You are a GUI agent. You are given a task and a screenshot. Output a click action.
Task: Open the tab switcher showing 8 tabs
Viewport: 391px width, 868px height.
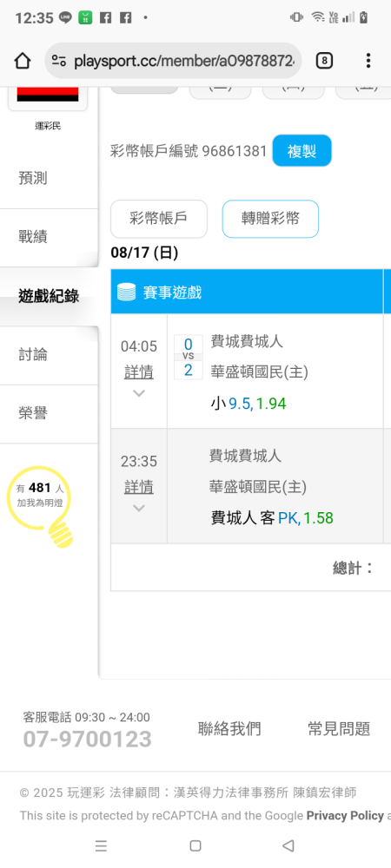point(325,61)
